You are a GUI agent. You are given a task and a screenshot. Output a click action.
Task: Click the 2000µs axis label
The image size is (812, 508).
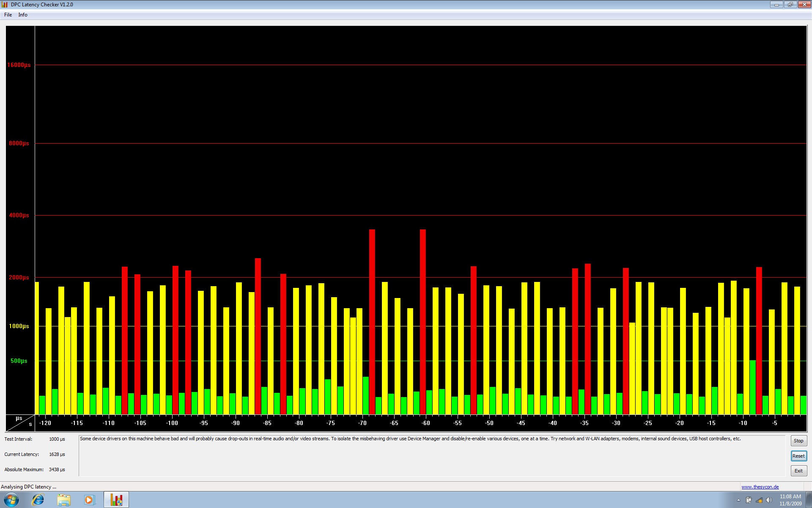tap(19, 277)
